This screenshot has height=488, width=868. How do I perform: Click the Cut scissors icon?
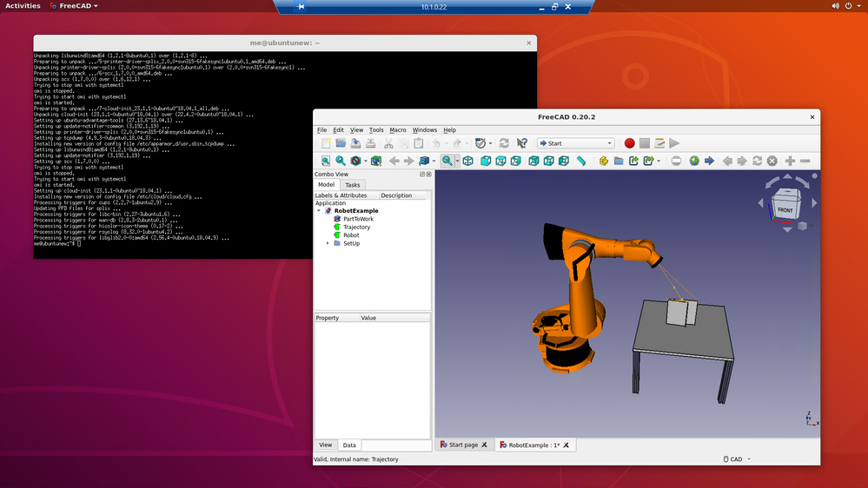(388, 143)
